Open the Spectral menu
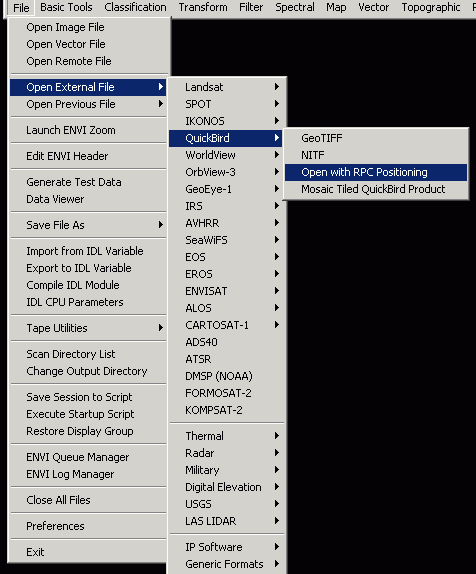 point(295,7)
